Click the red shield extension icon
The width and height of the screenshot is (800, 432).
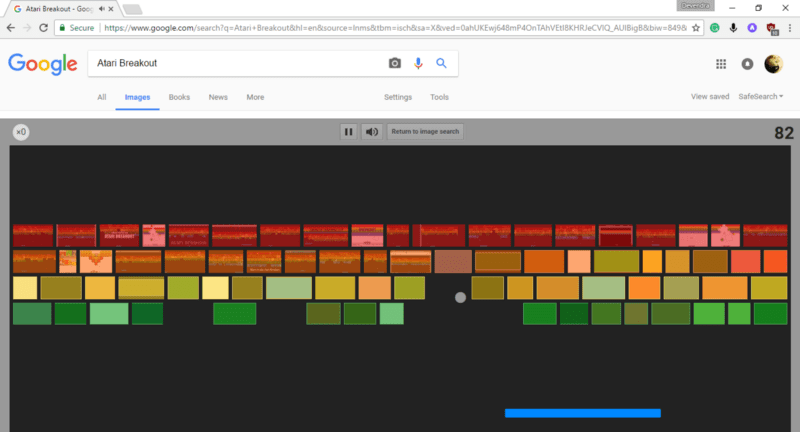(x=771, y=29)
